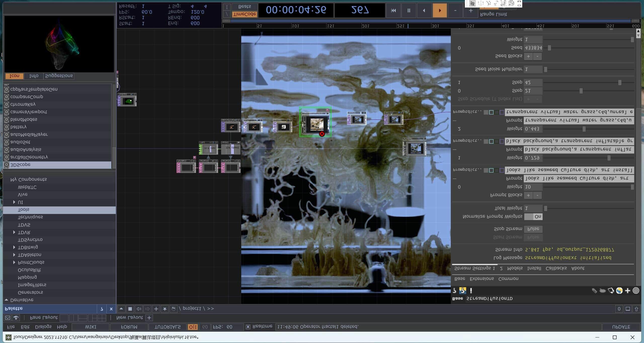This screenshot has height=343, width=644.
Task: Click the target-shaped viewer icon in parameter header
Action: pyautogui.click(x=636, y=291)
